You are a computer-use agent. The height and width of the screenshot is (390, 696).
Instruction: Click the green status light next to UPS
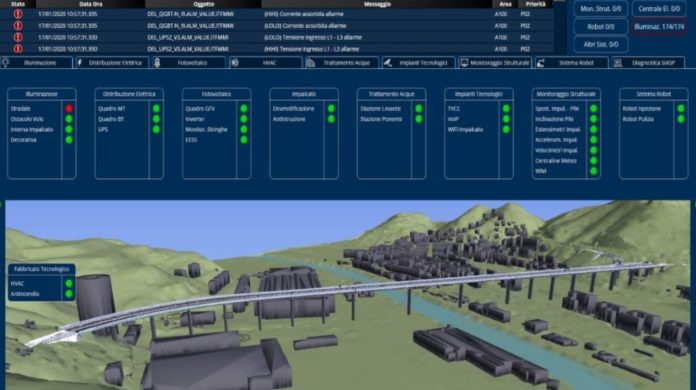click(x=156, y=129)
